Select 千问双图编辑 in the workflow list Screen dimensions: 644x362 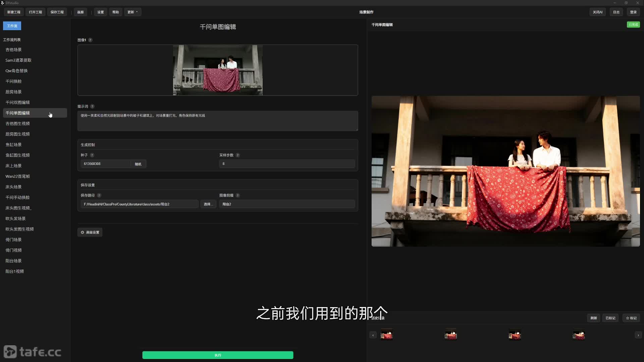(x=17, y=103)
